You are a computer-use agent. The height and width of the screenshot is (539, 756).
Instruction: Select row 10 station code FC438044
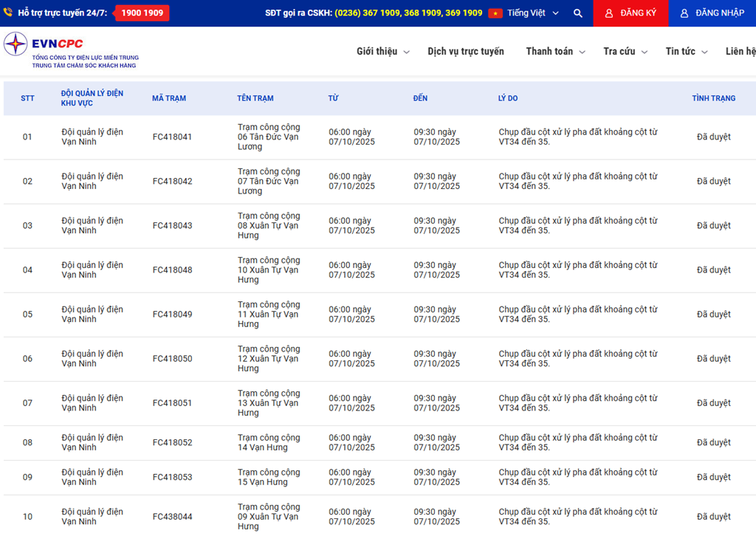point(172,517)
